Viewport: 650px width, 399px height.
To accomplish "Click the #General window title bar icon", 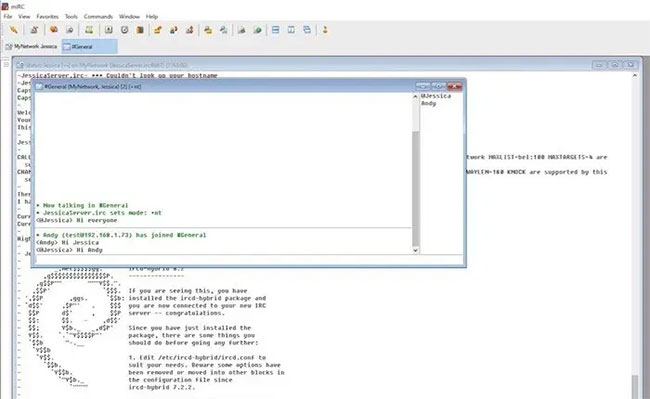I will tap(39, 87).
